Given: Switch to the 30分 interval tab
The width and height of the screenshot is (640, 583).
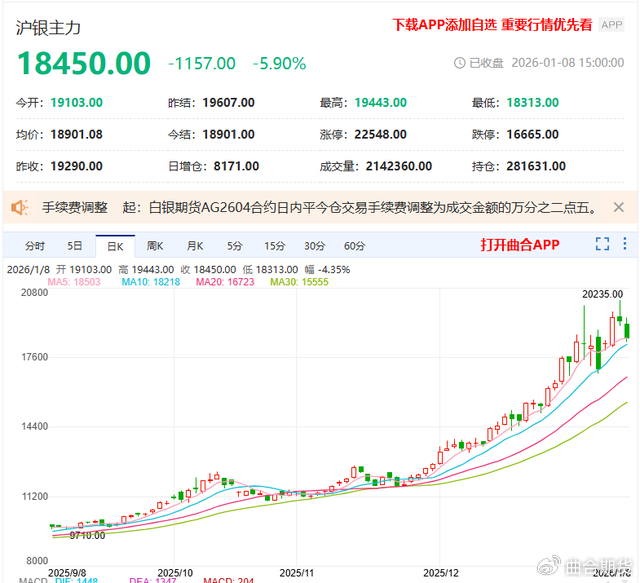Looking at the screenshot, I should pos(314,246).
